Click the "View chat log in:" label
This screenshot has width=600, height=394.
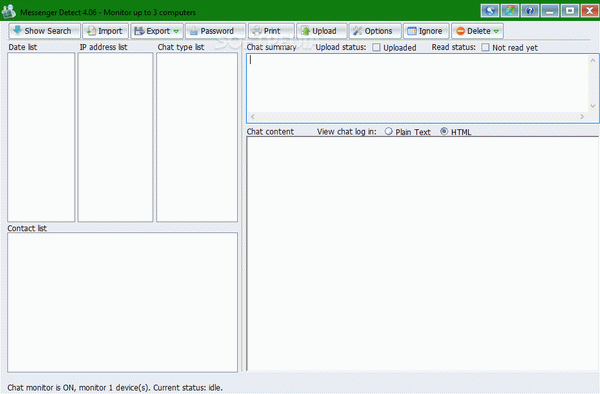[346, 132]
